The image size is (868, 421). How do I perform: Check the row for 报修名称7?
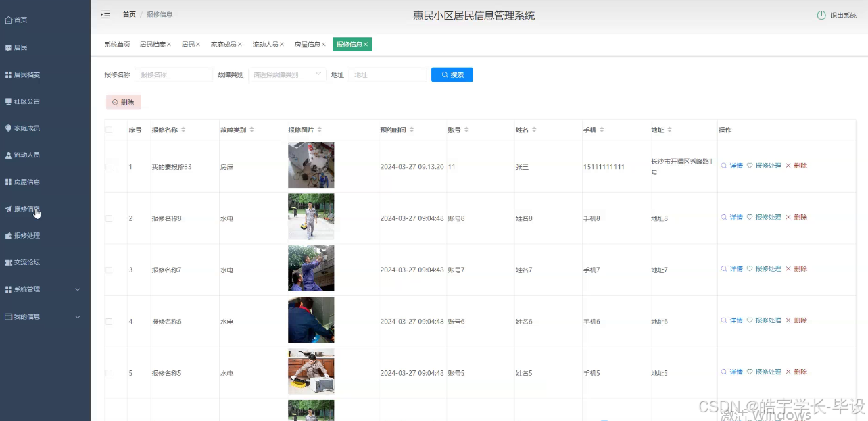109,270
